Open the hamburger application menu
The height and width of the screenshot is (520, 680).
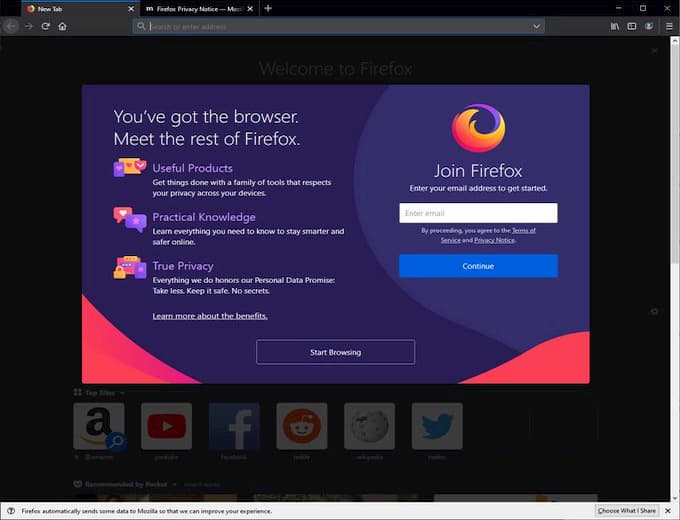(669, 26)
